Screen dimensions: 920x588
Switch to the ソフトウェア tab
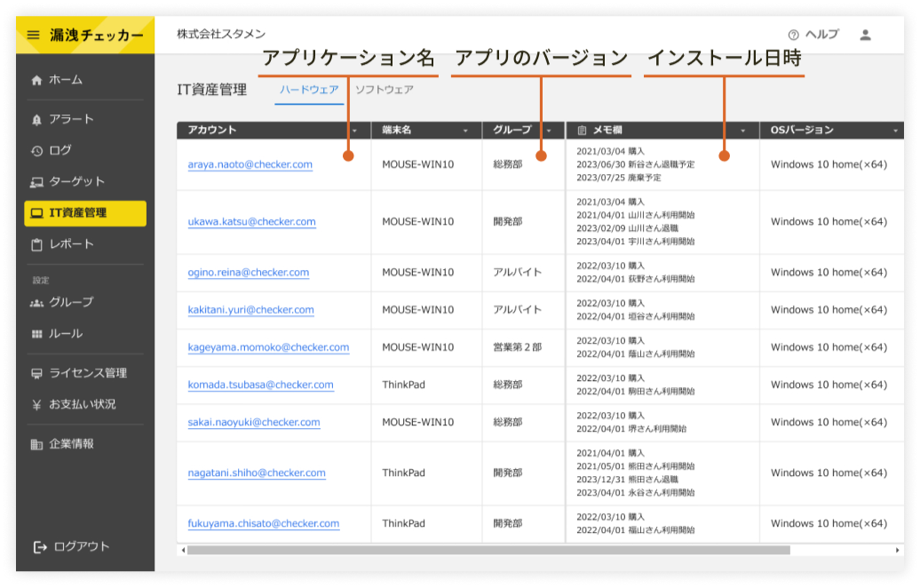pyautogui.click(x=384, y=90)
